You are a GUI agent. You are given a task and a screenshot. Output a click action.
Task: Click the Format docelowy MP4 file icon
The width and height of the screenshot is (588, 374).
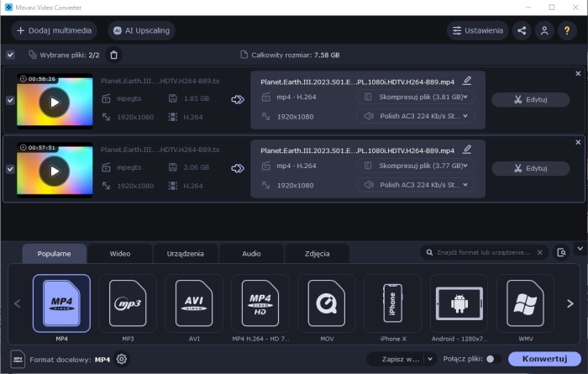point(18,360)
